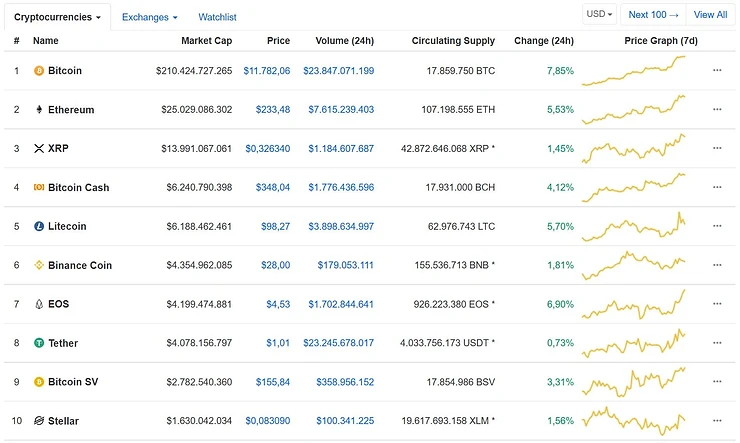The width and height of the screenshot is (740, 443).
Task: Click the View All button
Action: click(x=710, y=15)
